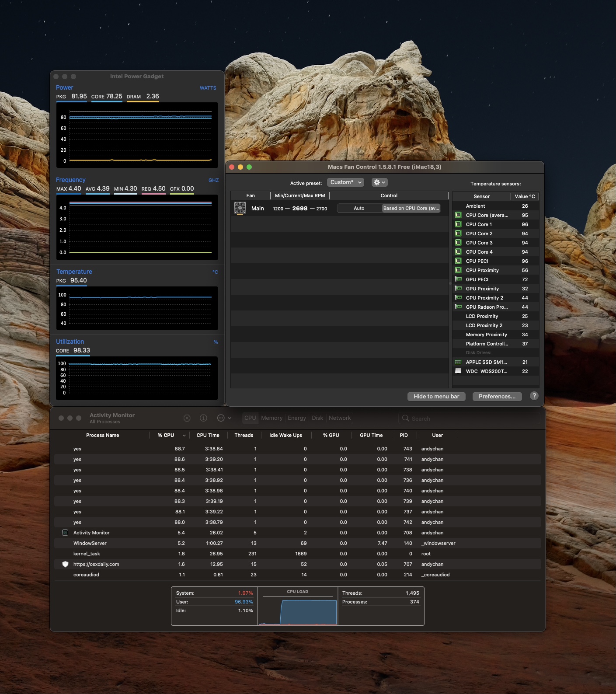Click the stop process icon in Activity Monitor

[187, 418]
